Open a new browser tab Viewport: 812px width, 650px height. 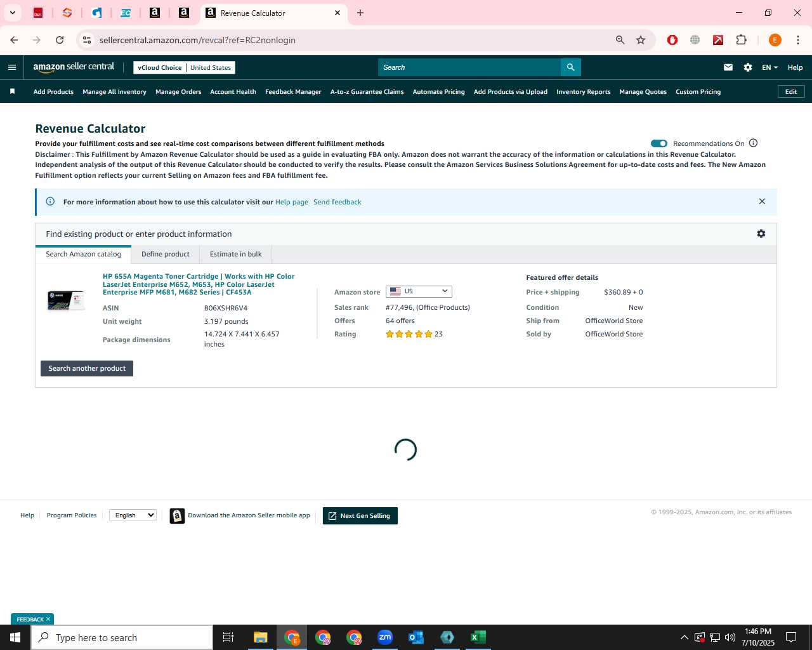pos(360,13)
